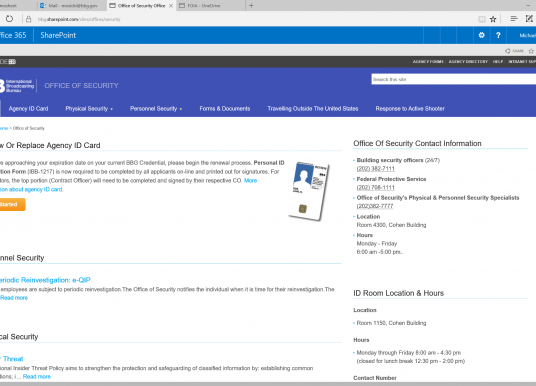Open a new browser tab with plus

251,5
